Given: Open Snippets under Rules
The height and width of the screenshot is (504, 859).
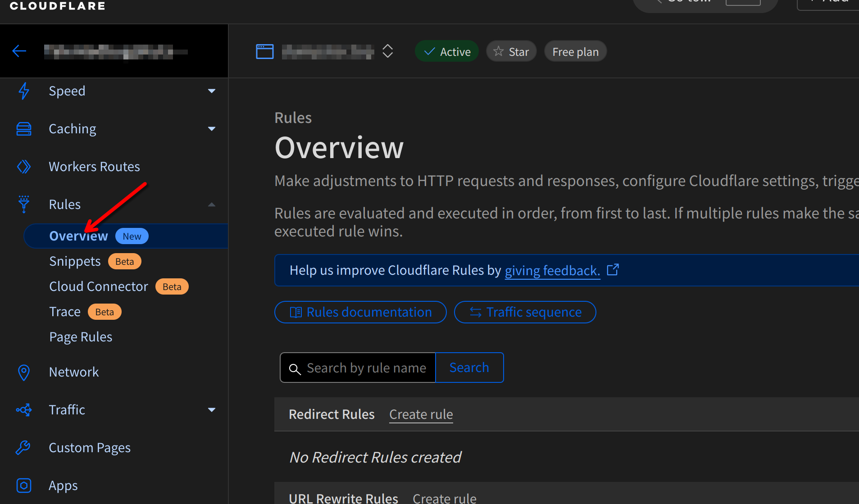Looking at the screenshot, I should 75,261.
